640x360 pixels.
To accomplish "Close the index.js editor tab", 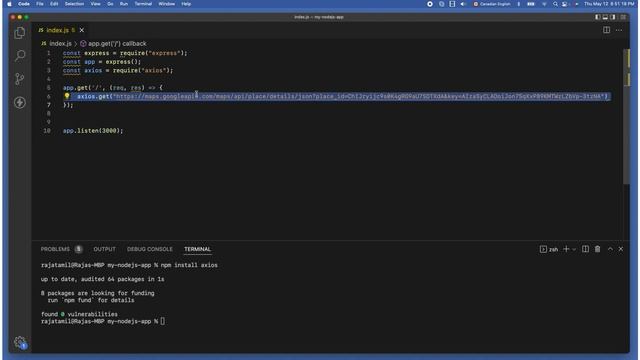I will pyautogui.click(x=82, y=30).
